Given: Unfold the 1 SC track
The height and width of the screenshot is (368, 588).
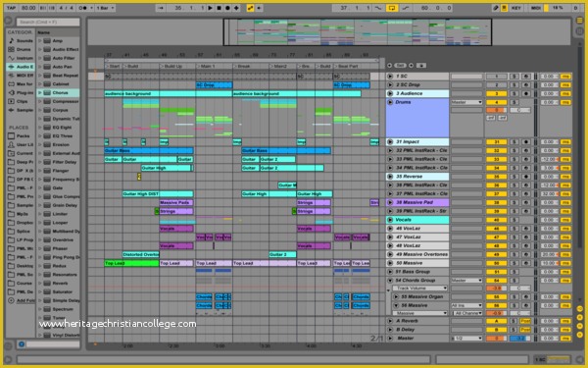Looking at the screenshot, I should 390,77.
